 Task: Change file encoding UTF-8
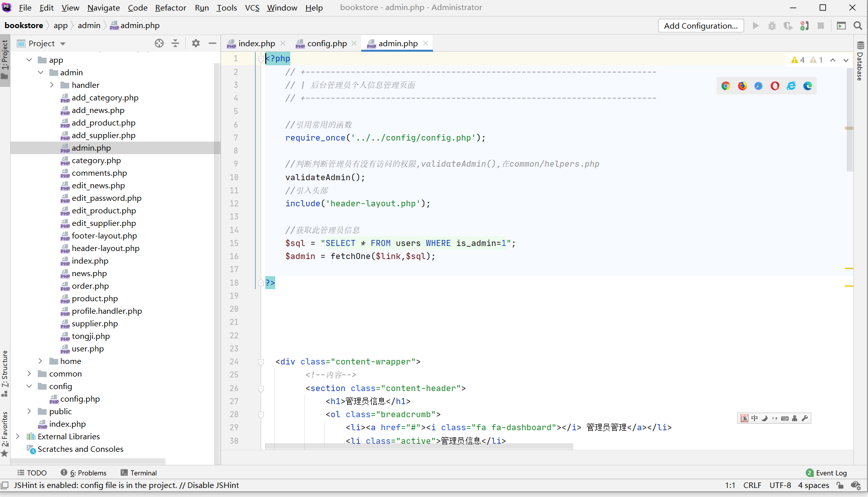tap(780, 485)
